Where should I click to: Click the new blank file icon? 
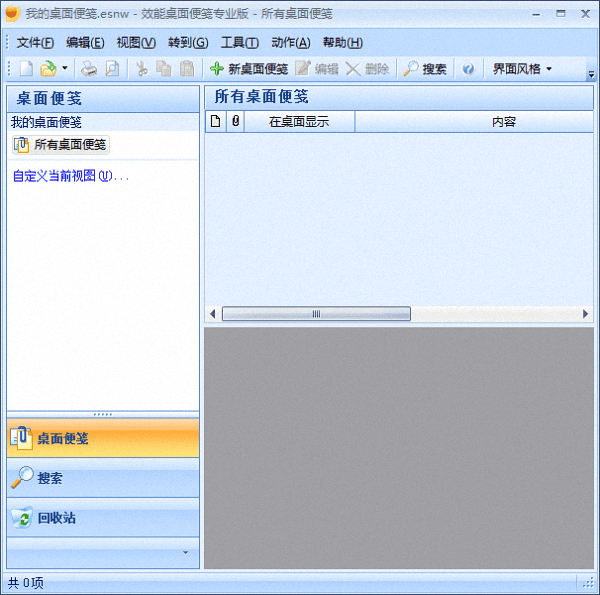[x=26, y=69]
